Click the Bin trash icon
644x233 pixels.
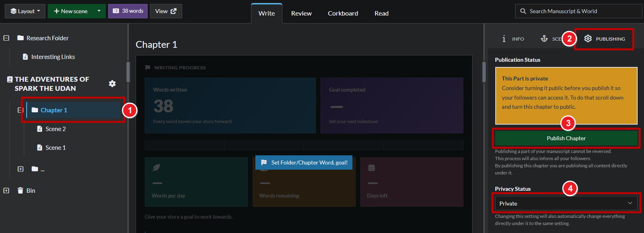click(20, 190)
